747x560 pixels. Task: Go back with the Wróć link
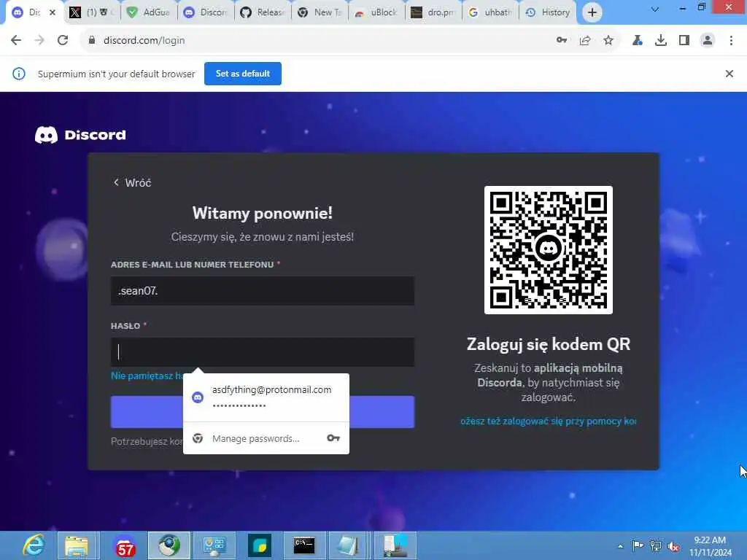click(132, 183)
